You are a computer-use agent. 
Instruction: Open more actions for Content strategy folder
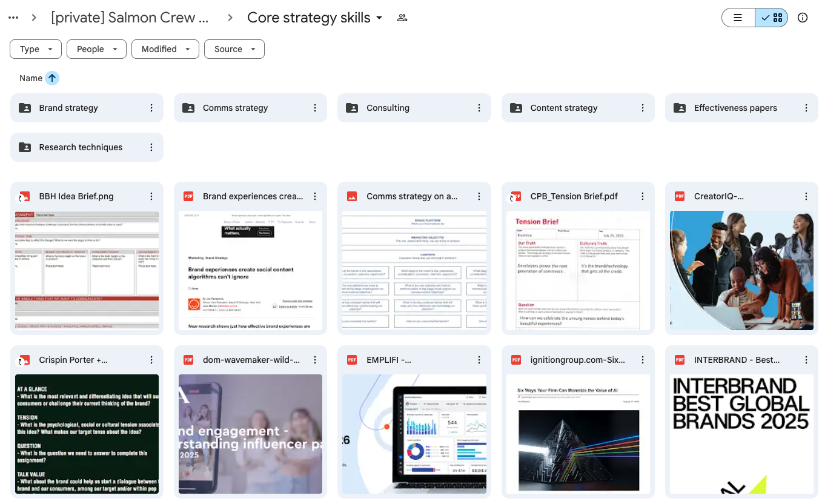click(x=643, y=108)
